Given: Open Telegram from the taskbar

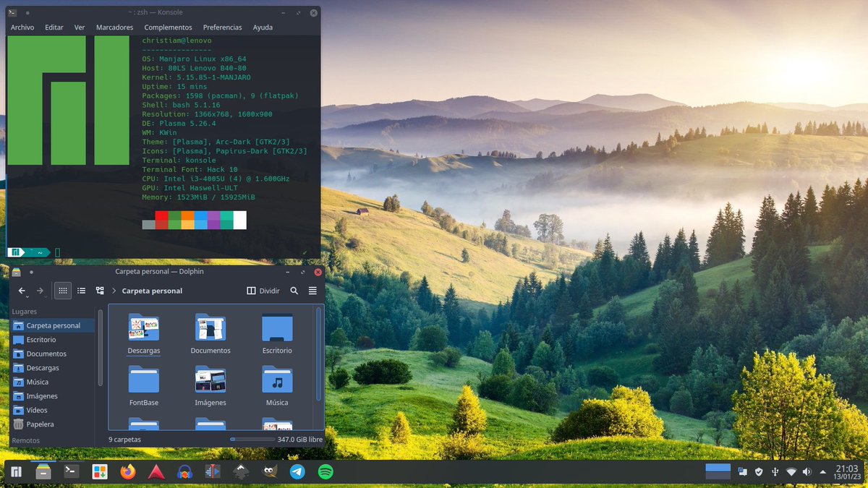Looking at the screenshot, I should click(297, 471).
